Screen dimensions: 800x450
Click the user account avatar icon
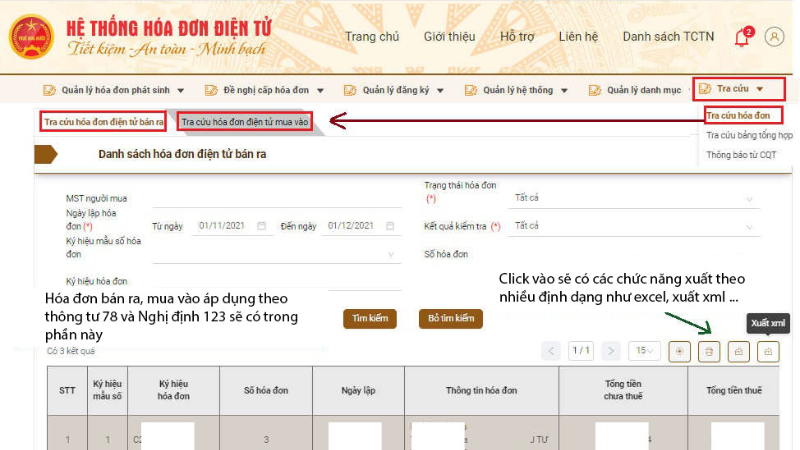coord(774,36)
